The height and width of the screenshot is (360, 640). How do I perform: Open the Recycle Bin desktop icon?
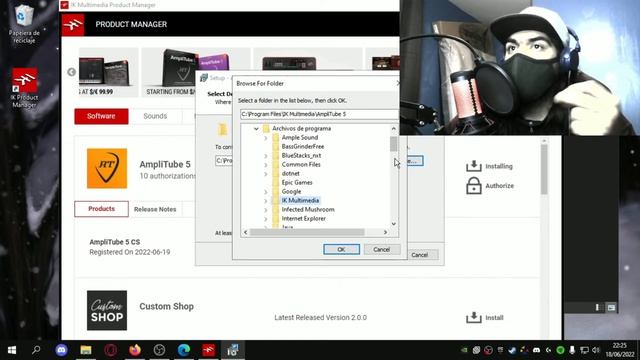(x=24, y=24)
